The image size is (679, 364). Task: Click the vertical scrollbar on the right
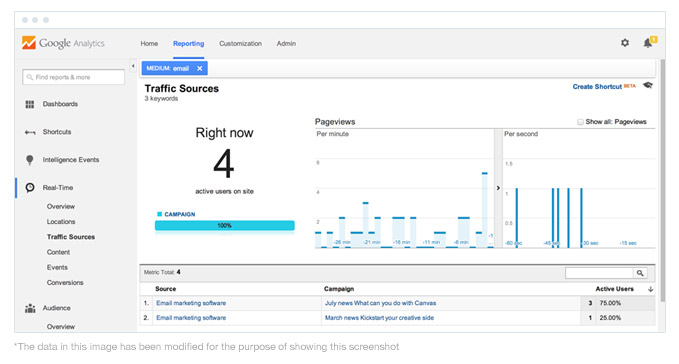(x=662, y=181)
